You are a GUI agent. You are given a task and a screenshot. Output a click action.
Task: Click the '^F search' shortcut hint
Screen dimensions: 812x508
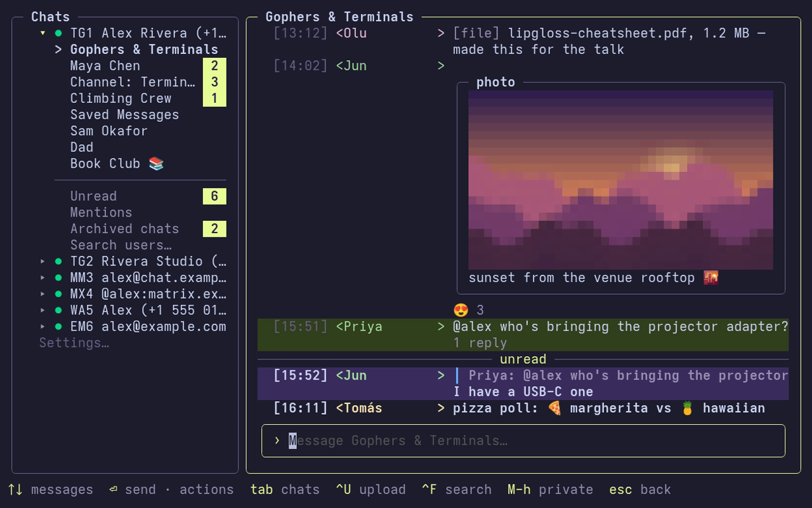click(457, 490)
